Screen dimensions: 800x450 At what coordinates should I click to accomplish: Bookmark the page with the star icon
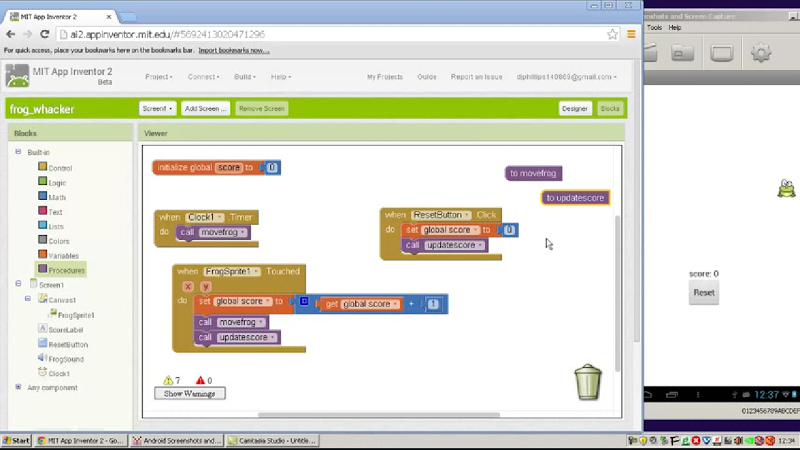pos(612,34)
